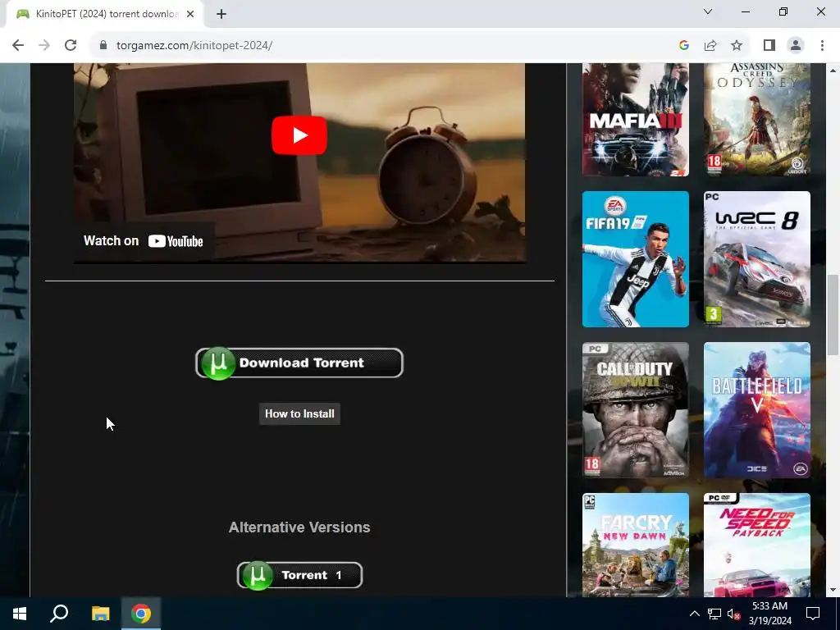
Task: Open the Chrome profile avatar
Action: tap(796, 46)
